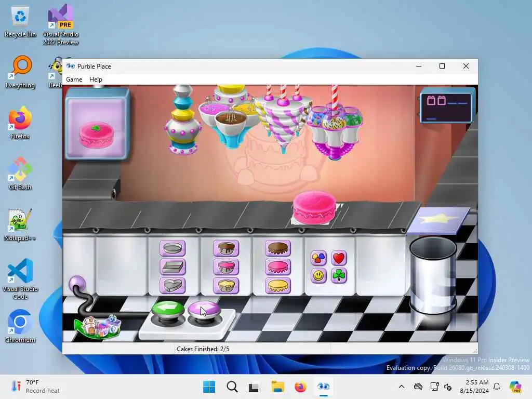Open clock and date 2:55 AM
Image resolution: width=532 pixels, height=399 pixels.
[474, 387]
